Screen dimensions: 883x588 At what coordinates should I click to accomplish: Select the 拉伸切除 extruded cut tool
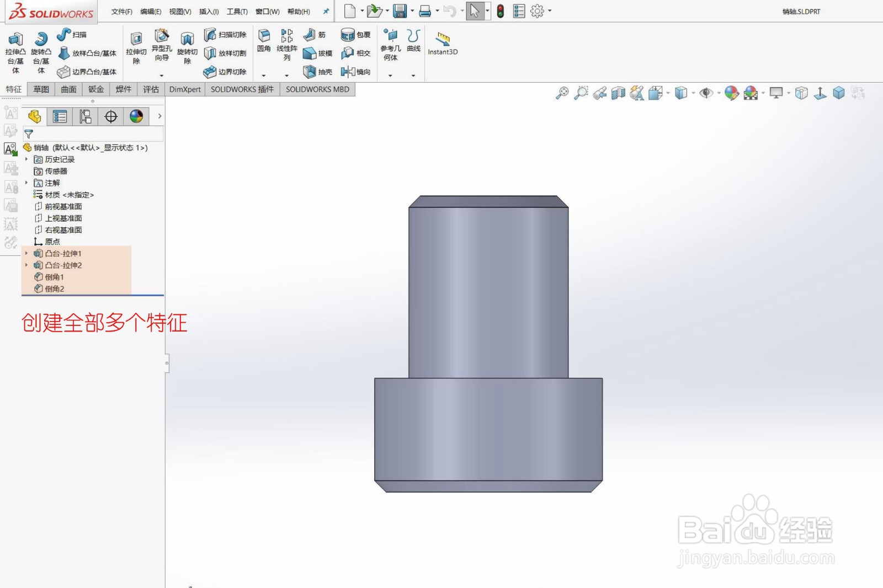(136, 48)
